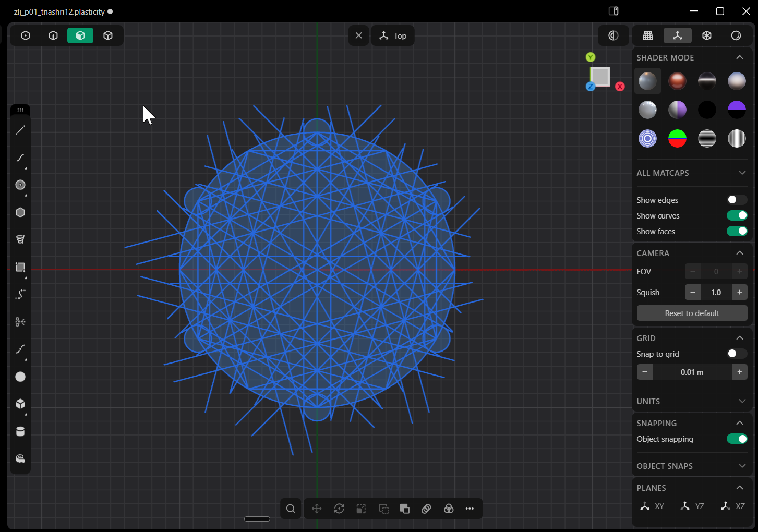Expand the All Matcaps section

[742, 173]
